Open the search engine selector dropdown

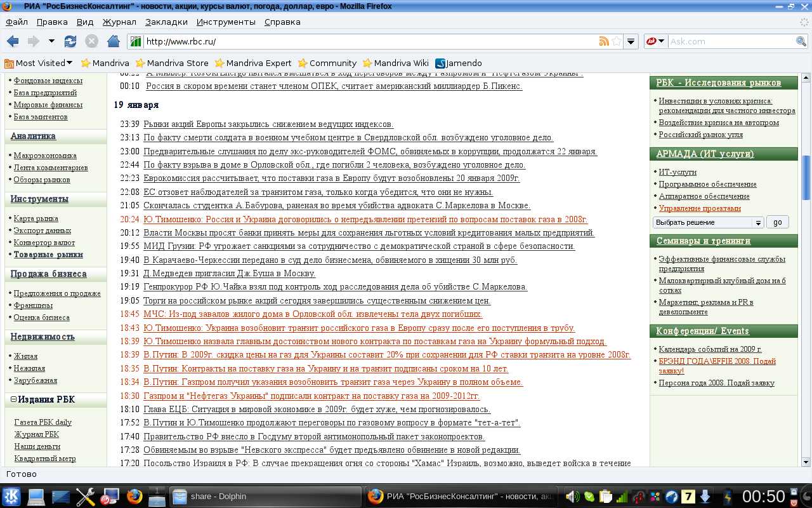tap(655, 41)
